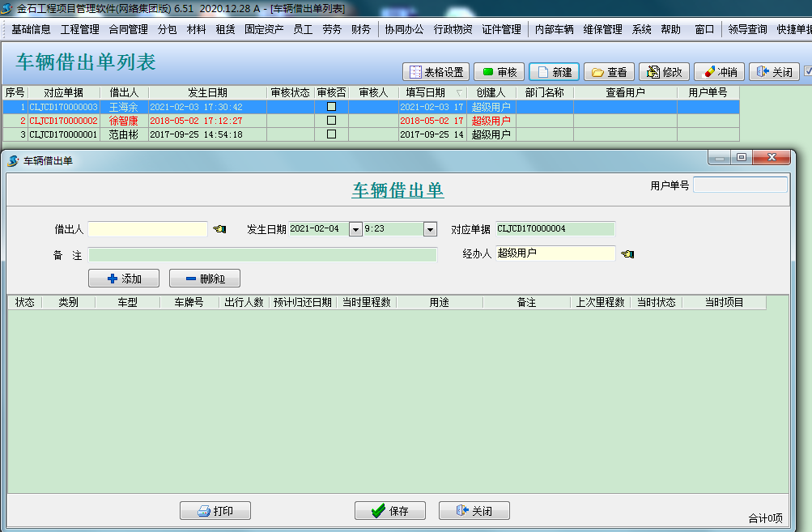Screen dimensions: 812x532
Task: Click the 冲销 write-off eraser button
Action: coord(719,72)
